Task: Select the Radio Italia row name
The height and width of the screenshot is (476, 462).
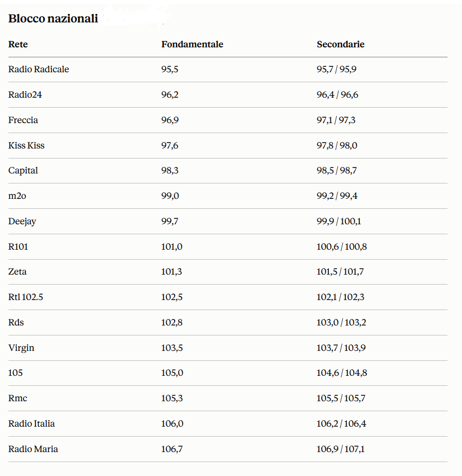Action: point(31,424)
